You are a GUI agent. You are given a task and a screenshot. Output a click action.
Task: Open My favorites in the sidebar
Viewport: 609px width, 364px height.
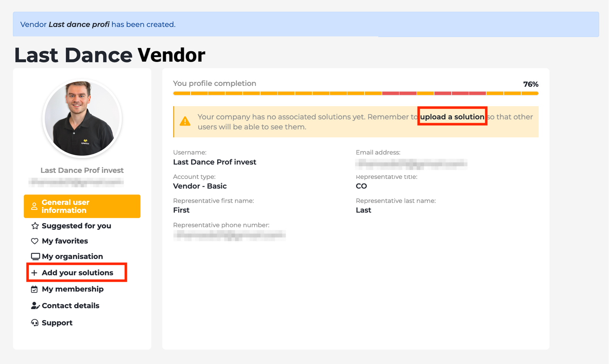[65, 241]
